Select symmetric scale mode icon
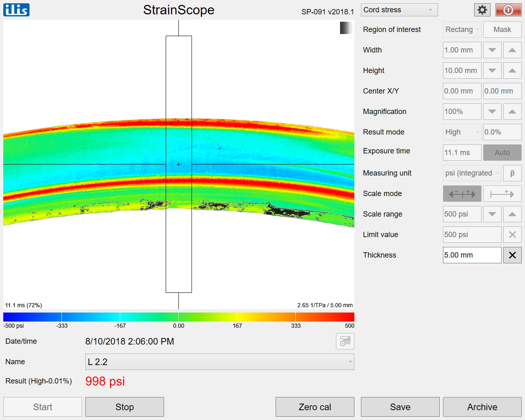This screenshot has width=525, height=420. click(x=462, y=194)
